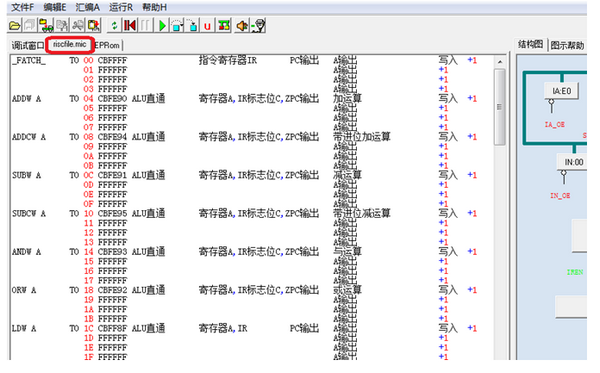Click the IA_OE signal label
600x373 pixels.
click(x=554, y=125)
